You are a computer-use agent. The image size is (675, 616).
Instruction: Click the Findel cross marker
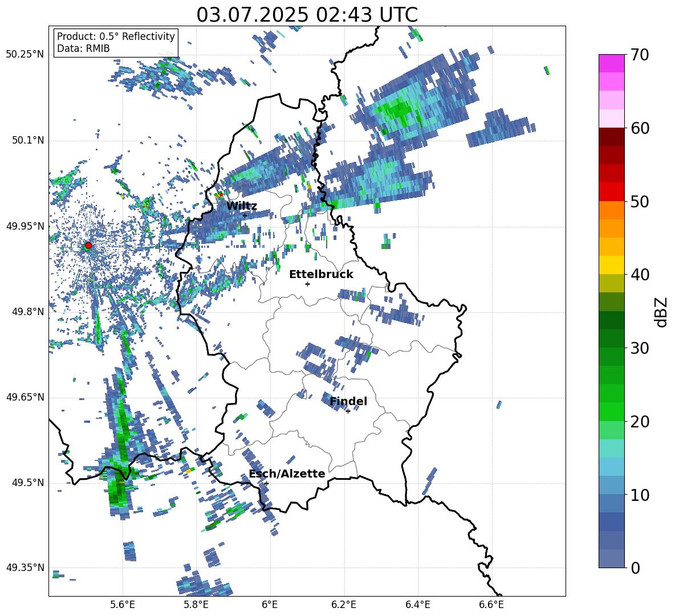[348, 411]
